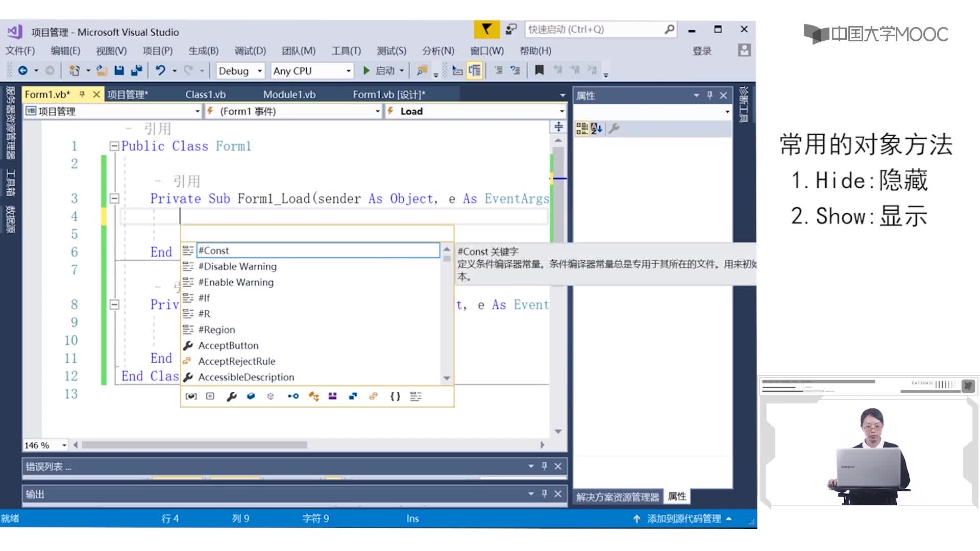Toggle structures filter in IntelliSense bar
The height and width of the screenshot is (551, 980).
[x=353, y=396]
